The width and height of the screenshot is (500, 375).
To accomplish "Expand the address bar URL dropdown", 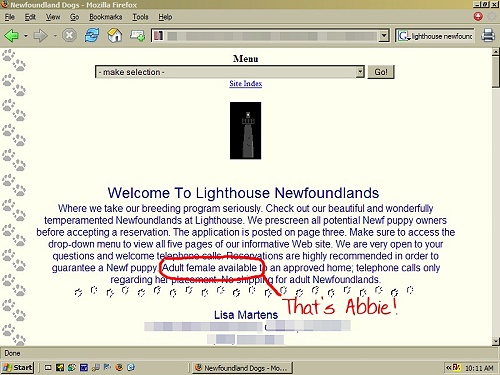I will point(384,35).
